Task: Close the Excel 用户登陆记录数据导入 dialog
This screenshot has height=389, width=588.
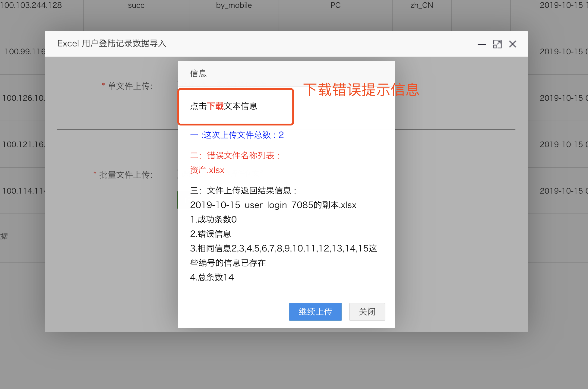Action: [513, 44]
